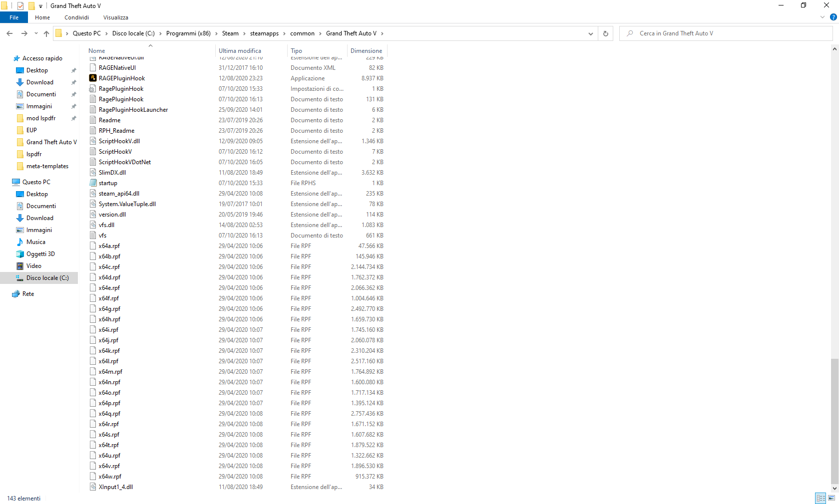The width and height of the screenshot is (839, 504).
Task: Switch to details view layout icon
Action: (821, 498)
